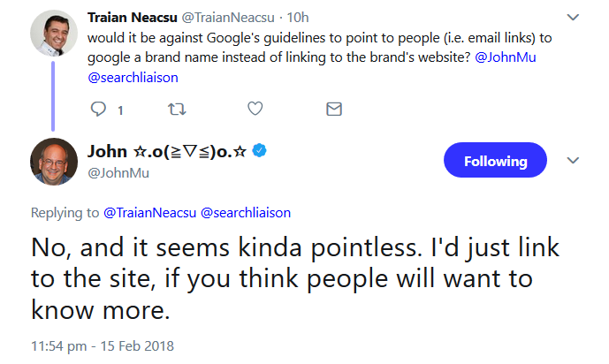Click @TraianNeacsu in the Replying to line
The image size is (609, 364).
[149, 213]
